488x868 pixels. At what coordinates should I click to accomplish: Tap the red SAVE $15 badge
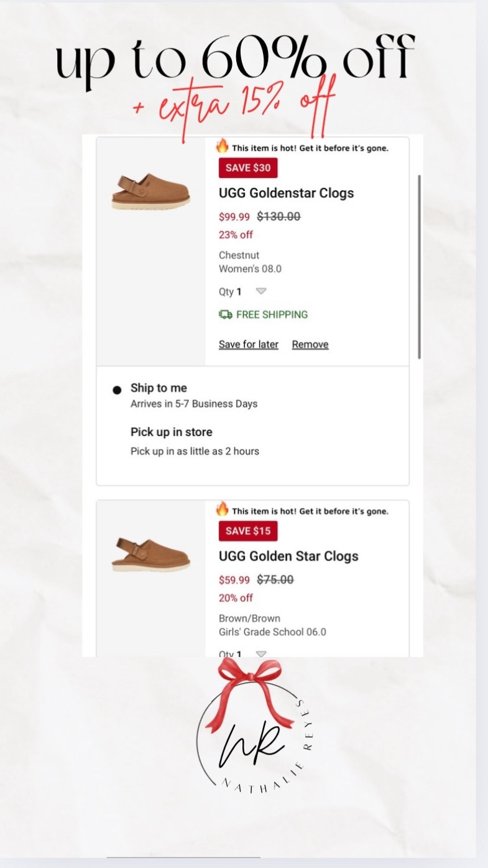[248, 531]
